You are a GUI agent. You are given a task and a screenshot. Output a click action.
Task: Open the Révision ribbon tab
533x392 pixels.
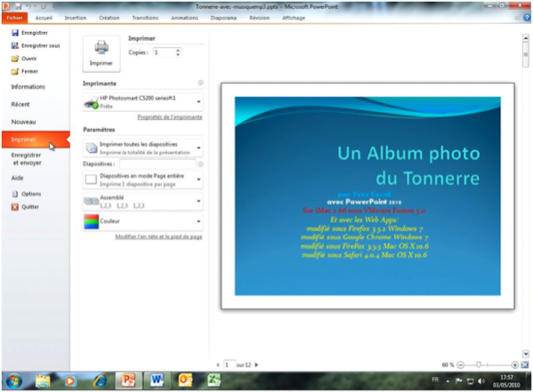point(259,18)
